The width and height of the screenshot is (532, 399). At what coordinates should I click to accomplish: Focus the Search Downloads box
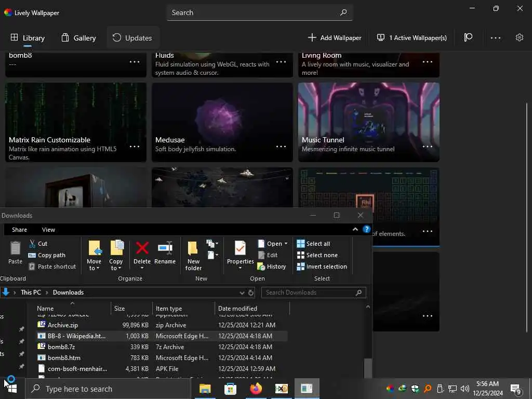(x=313, y=292)
